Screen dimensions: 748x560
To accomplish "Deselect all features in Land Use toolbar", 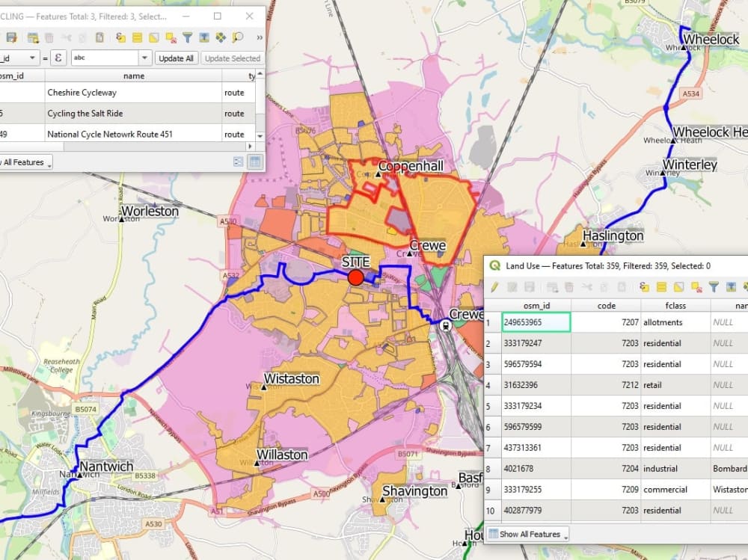I will [x=696, y=287].
